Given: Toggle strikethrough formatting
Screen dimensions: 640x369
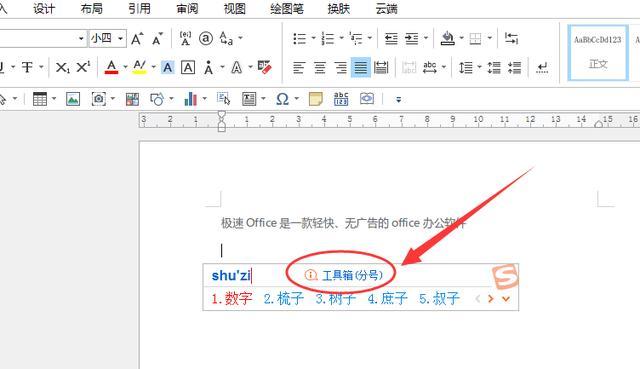Looking at the screenshot, I should click(27, 67).
